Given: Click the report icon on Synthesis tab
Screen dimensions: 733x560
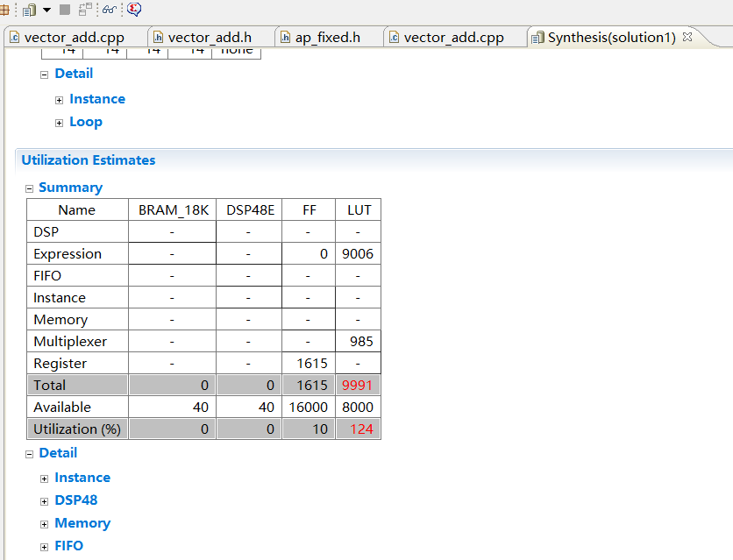Looking at the screenshot, I should [x=538, y=38].
